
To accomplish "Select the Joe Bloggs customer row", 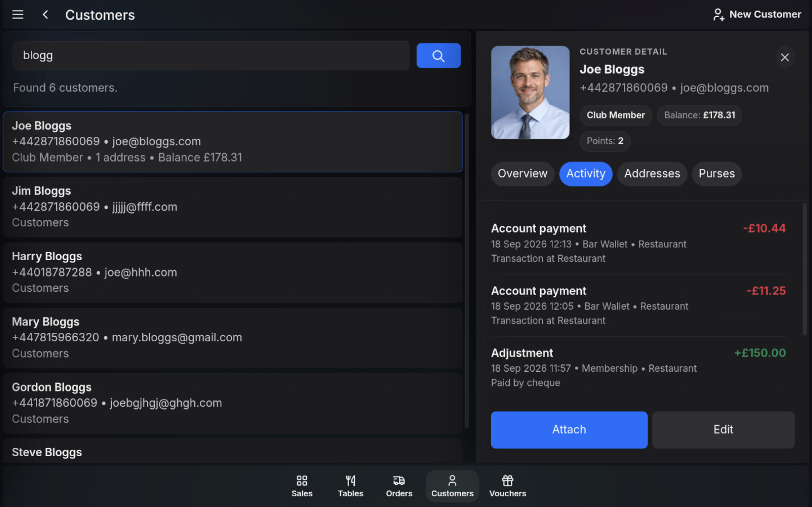I will coord(232,142).
